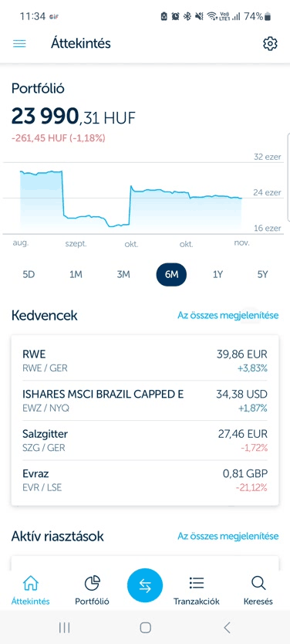This screenshot has height=644, width=290.
Task: Tap the Android back navigation icon
Action: coord(227,627)
